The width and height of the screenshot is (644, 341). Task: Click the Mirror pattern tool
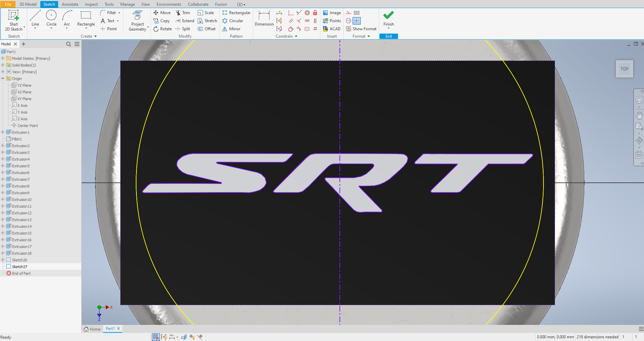pyautogui.click(x=231, y=29)
